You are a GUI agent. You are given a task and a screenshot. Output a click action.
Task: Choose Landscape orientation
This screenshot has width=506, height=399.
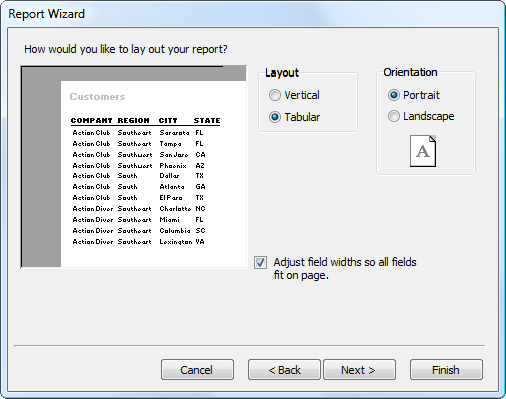(x=421, y=116)
